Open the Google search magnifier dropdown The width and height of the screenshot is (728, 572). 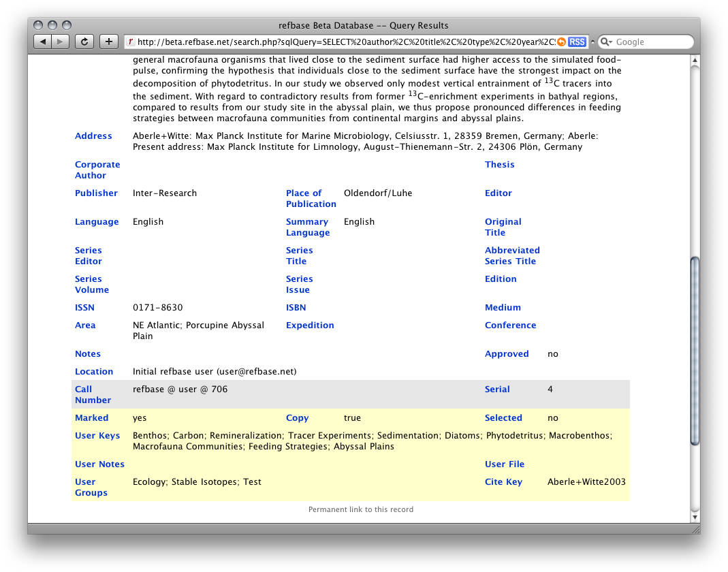click(x=606, y=42)
